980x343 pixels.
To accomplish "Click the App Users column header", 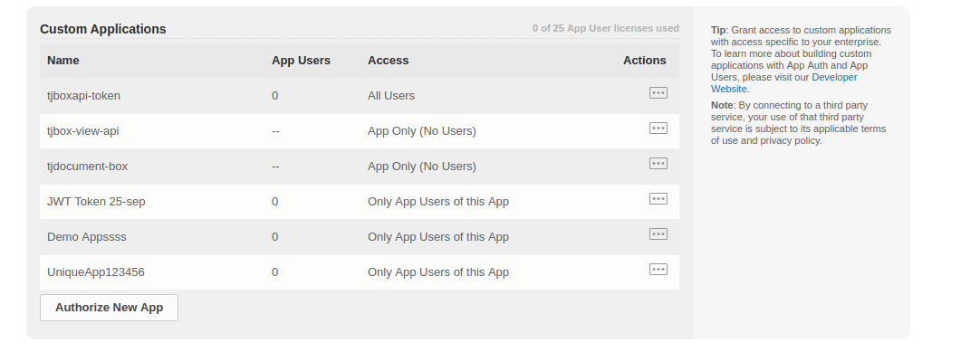I will (x=301, y=61).
